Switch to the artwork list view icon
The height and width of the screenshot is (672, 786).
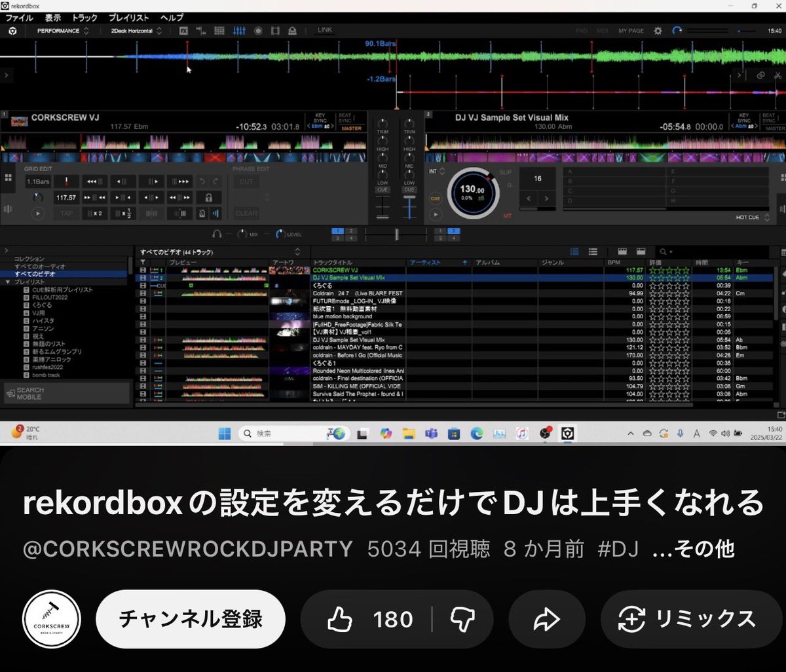pyautogui.click(x=574, y=252)
